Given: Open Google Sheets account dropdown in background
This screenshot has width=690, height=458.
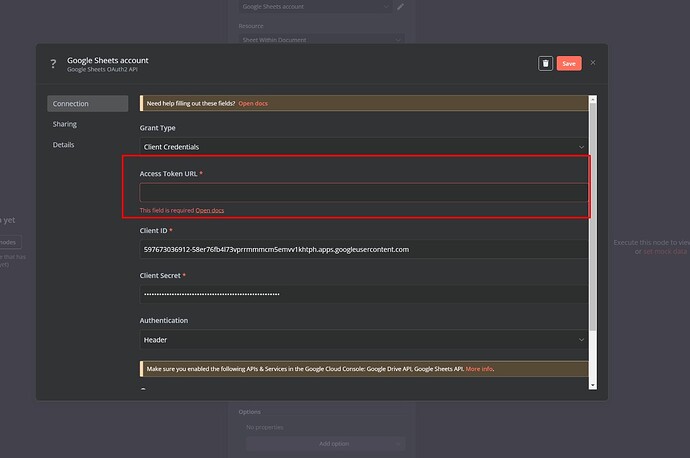Looking at the screenshot, I should tap(316, 7).
